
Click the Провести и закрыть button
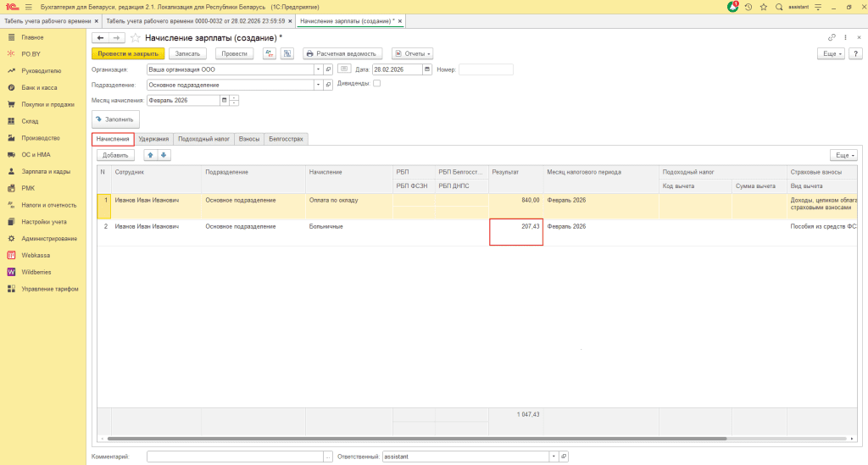pos(126,53)
